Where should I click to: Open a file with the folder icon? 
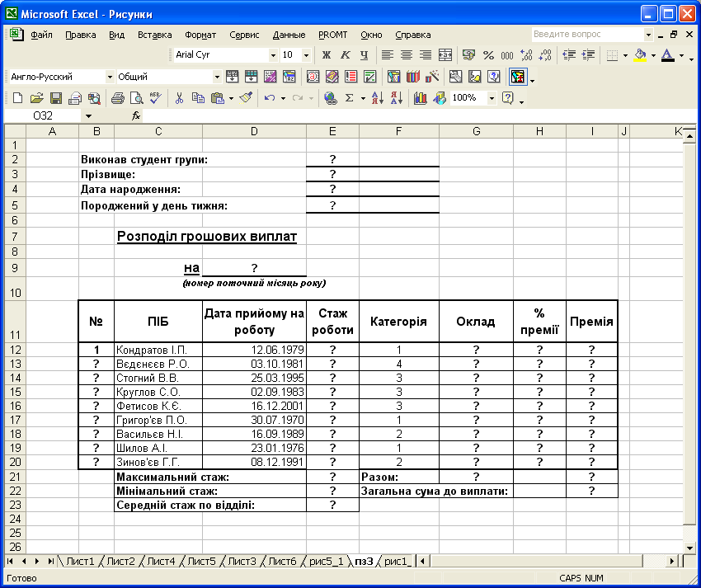36,98
